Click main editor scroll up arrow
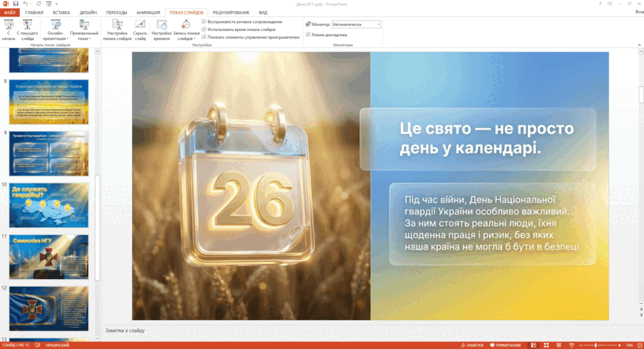This screenshot has height=349, width=644. [x=641, y=51]
